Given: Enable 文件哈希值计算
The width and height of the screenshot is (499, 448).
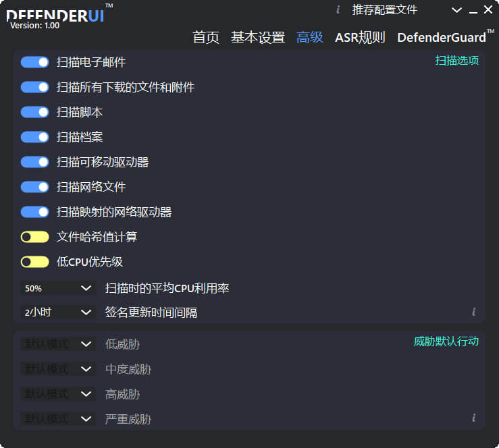Looking at the screenshot, I should 34,237.
